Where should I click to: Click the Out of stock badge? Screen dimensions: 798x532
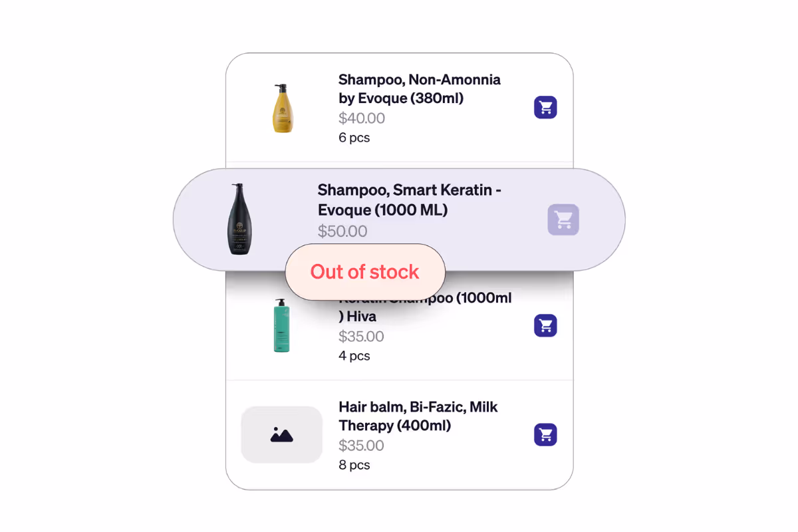click(x=364, y=271)
